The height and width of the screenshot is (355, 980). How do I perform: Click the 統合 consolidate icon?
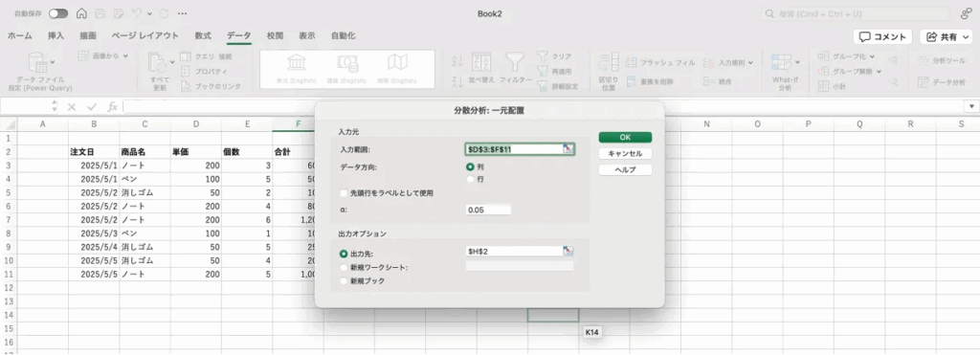[x=709, y=81]
